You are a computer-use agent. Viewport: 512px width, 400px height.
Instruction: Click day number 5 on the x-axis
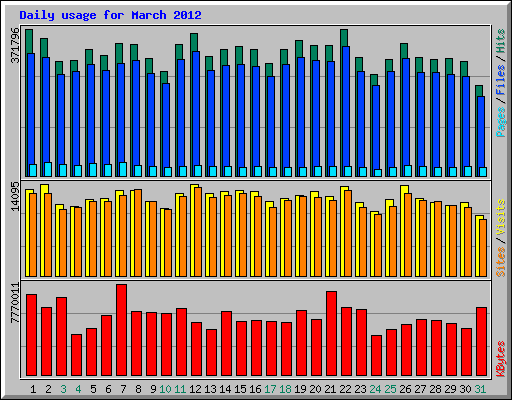pyautogui.click(x=93, y=389)
